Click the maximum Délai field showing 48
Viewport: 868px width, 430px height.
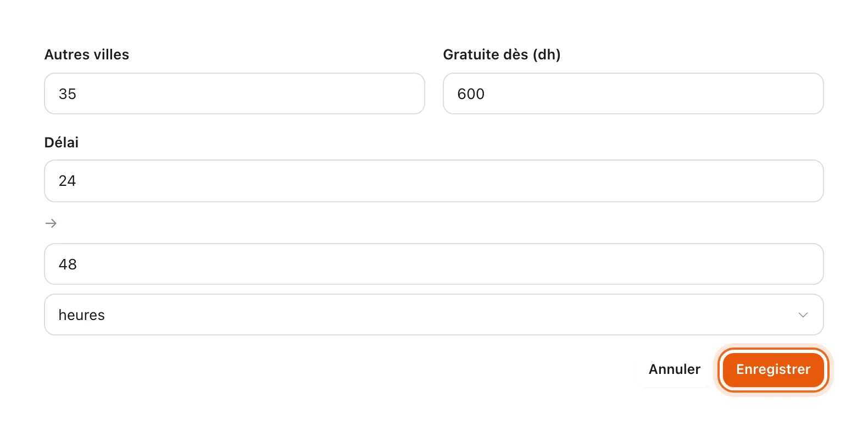coord(434,264)
